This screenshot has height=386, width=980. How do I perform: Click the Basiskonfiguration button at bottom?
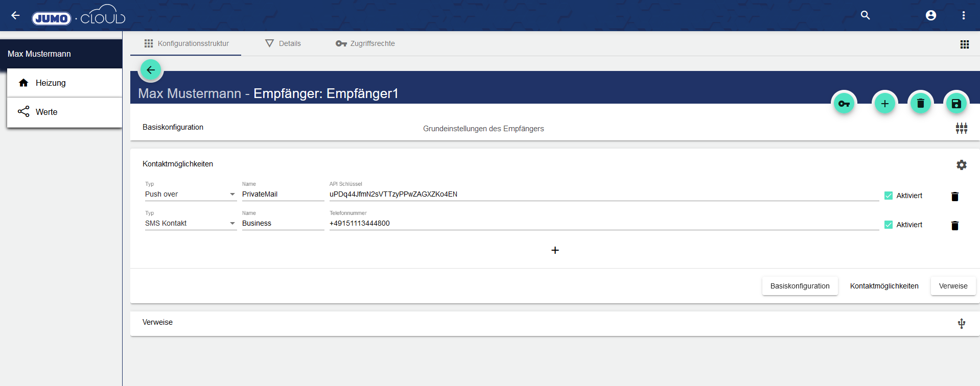pyautogui.click(x=800, y=286)
